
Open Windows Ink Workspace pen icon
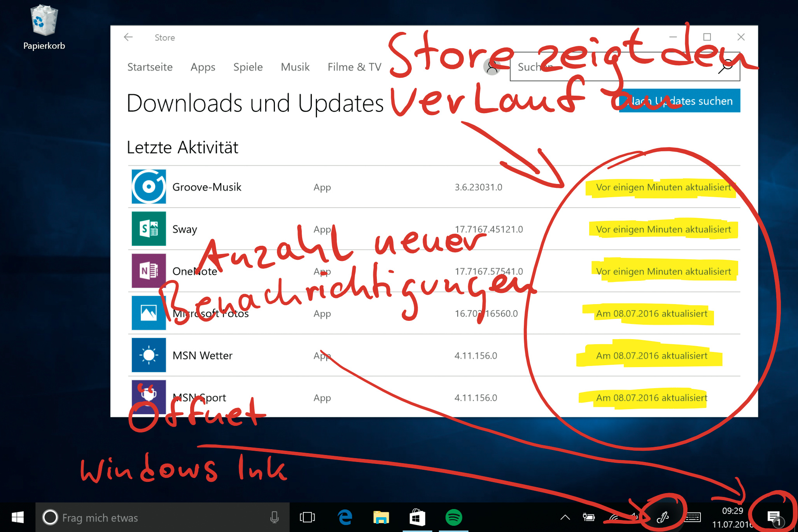pyautogui.click(x=663, y=517)
